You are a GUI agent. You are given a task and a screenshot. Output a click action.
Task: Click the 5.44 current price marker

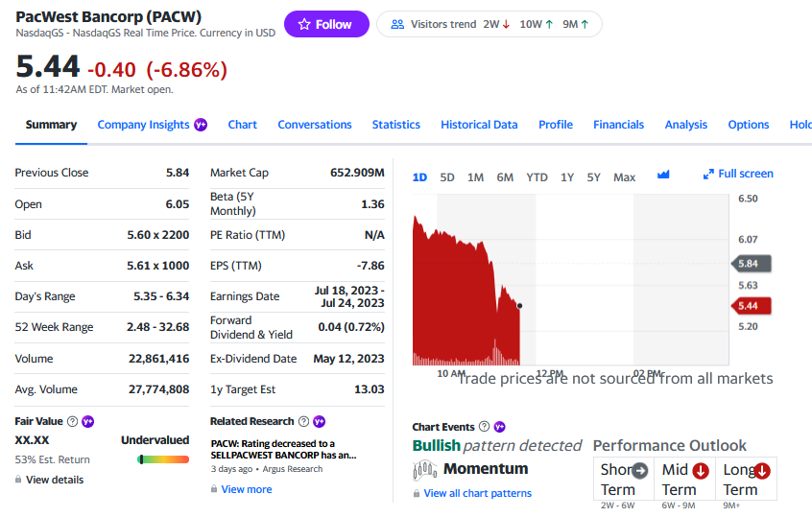click(752, 306)
